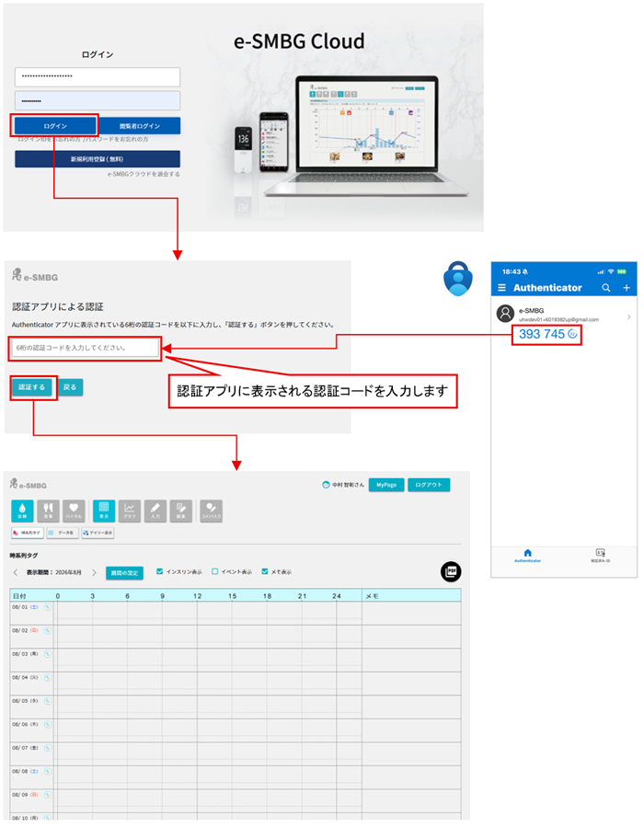Toggle the インスリン表示 checkbox

[160, 571]
